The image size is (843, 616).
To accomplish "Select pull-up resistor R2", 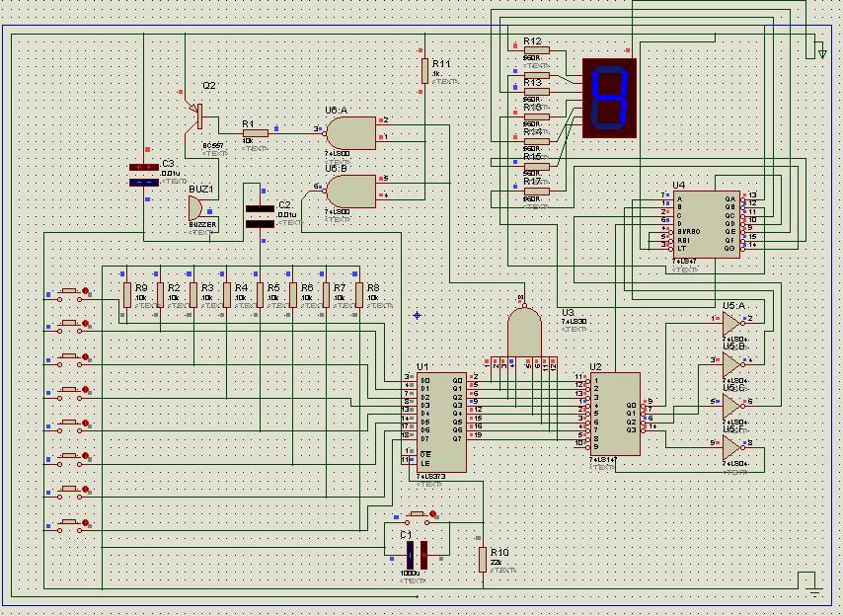I will pyautogui.click(x=160, y=295).
